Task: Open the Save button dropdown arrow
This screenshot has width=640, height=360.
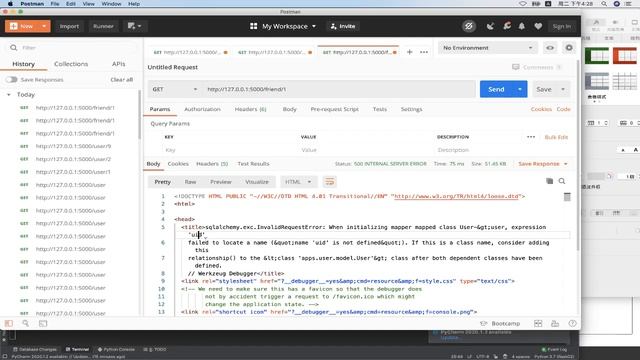Action: point(563,89)
